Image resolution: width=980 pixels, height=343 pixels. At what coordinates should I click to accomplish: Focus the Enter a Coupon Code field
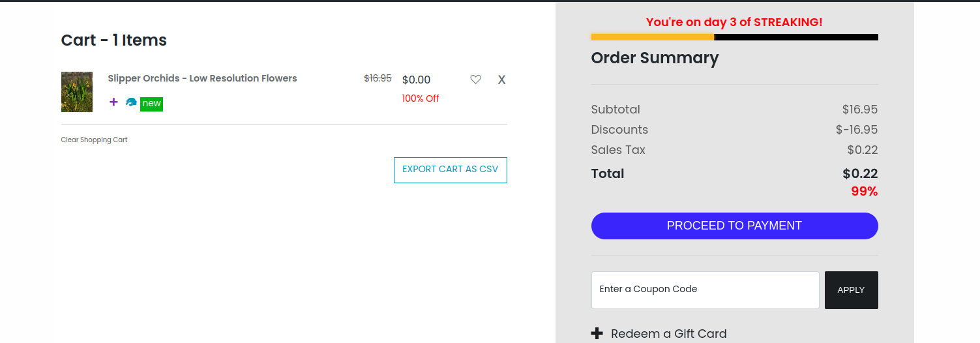pyautogui.click(x=705, y=290)
